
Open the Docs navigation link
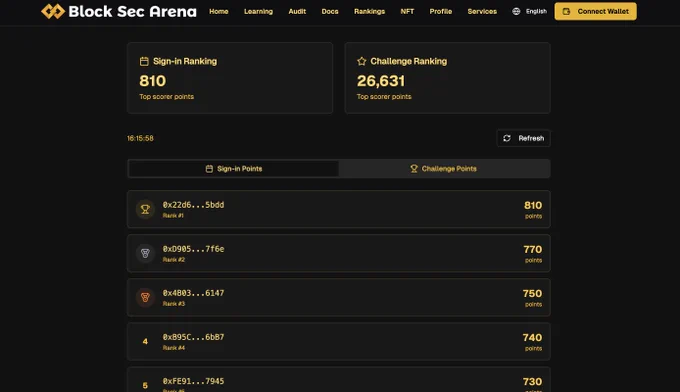pos(330,11)
